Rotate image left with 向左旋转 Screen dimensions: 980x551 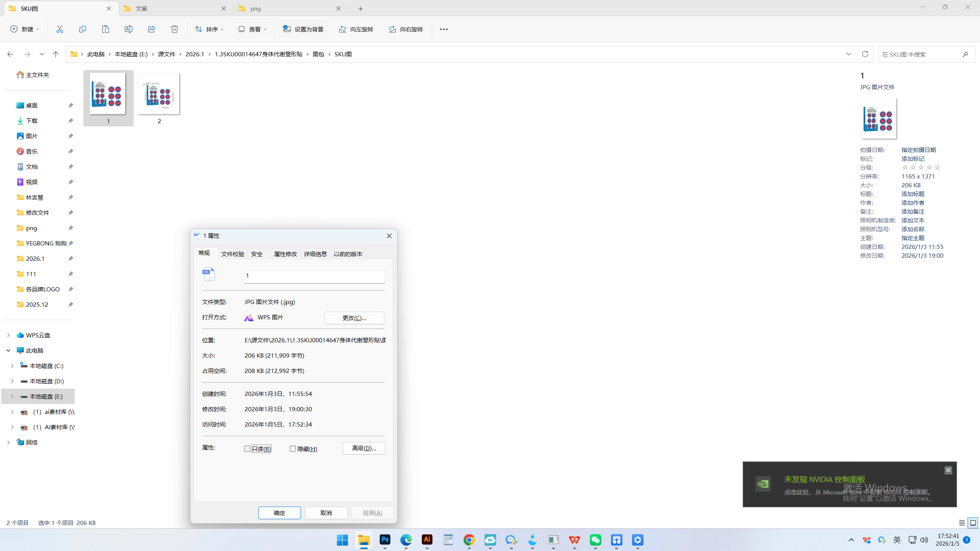pyautogui.click(x=356, y=29)
